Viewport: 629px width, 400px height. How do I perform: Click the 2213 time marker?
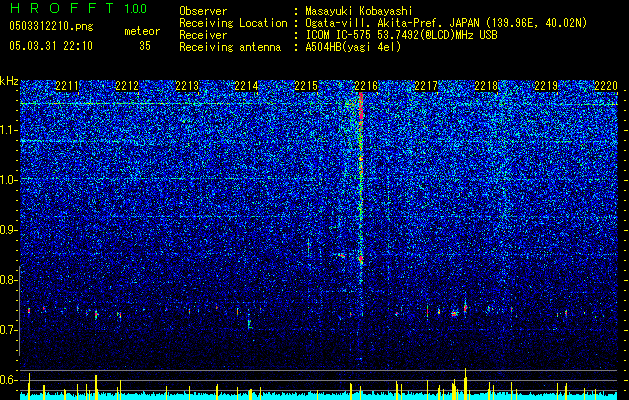(187, 86)
